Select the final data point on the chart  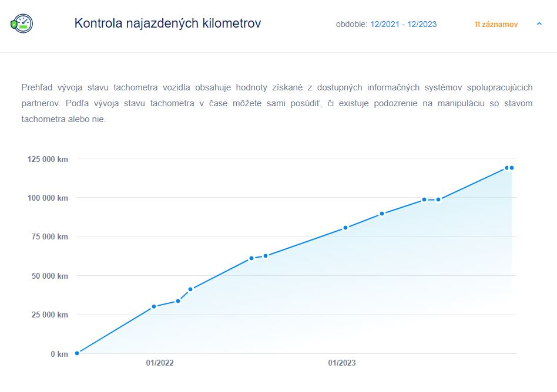pyautogui.click(x=512, y=168)
